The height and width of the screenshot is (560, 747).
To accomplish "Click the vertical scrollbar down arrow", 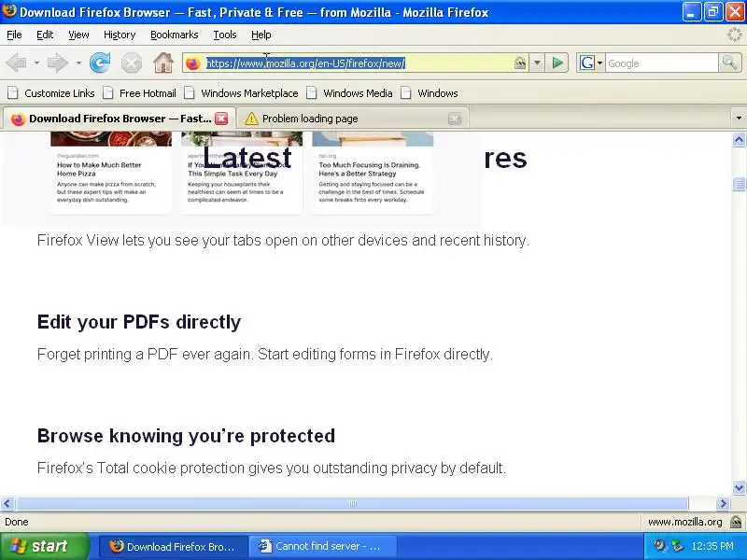I will (739, 487).
